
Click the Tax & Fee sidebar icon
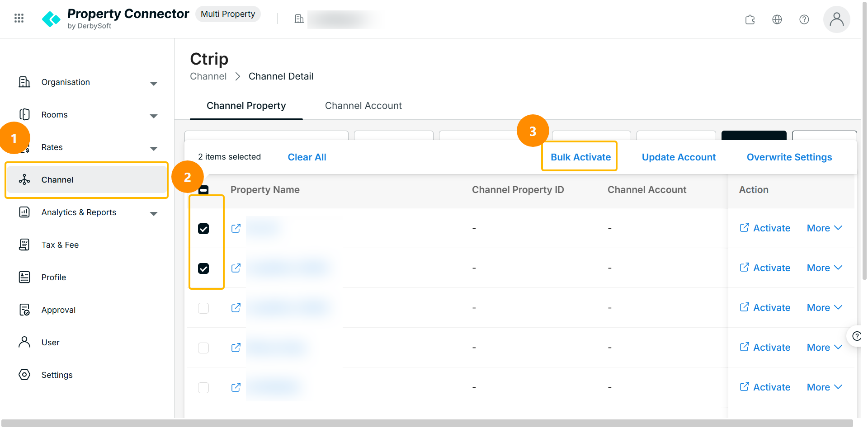pos(24,245)
